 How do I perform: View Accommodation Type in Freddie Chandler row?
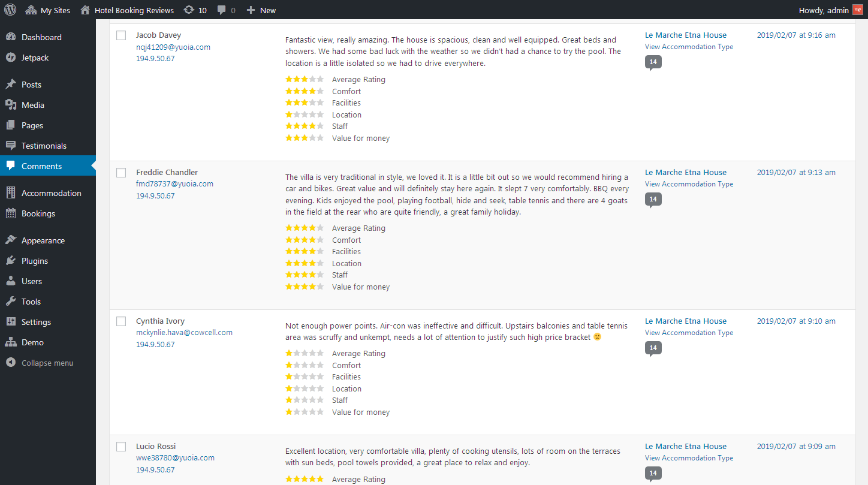(689, 184)
